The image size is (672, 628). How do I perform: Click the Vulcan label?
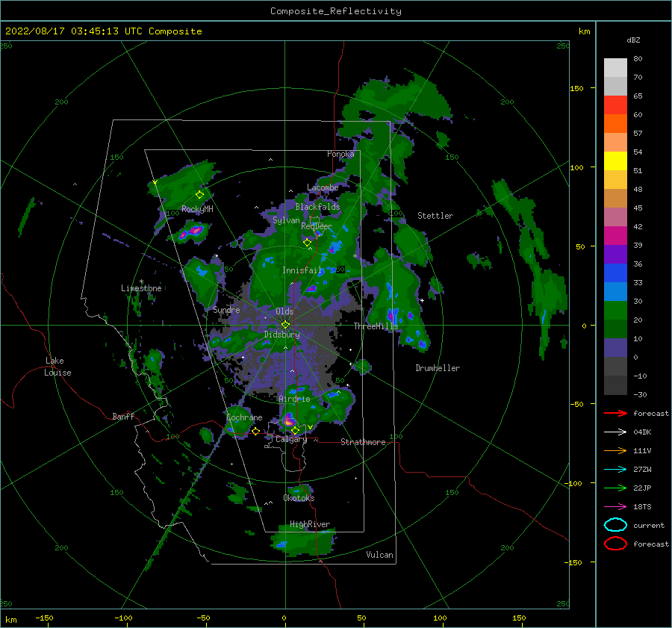[380, 555]
